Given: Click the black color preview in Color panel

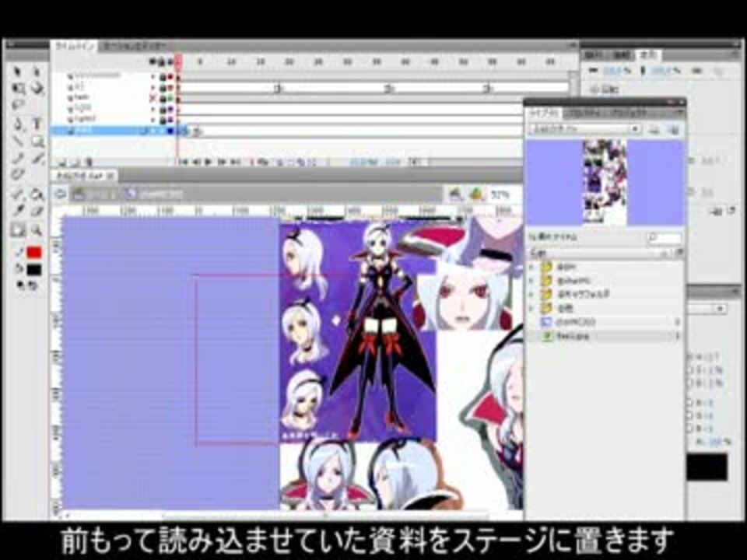Looking at the screenshot, I should pos(707,466).
